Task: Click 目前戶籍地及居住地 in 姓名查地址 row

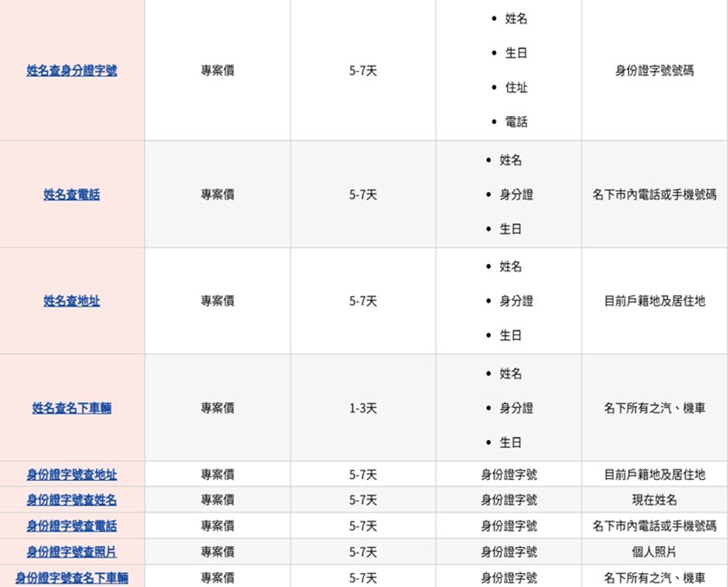Action: 654,301
